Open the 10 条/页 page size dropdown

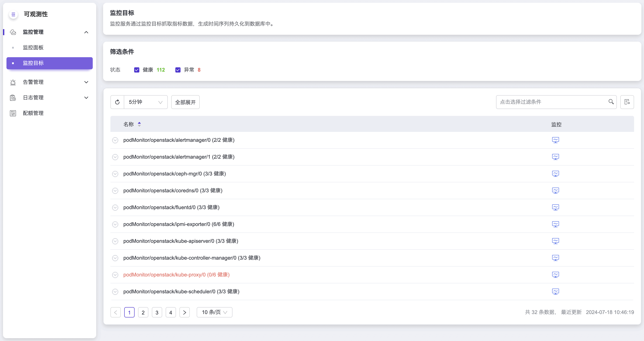(214, 312)
